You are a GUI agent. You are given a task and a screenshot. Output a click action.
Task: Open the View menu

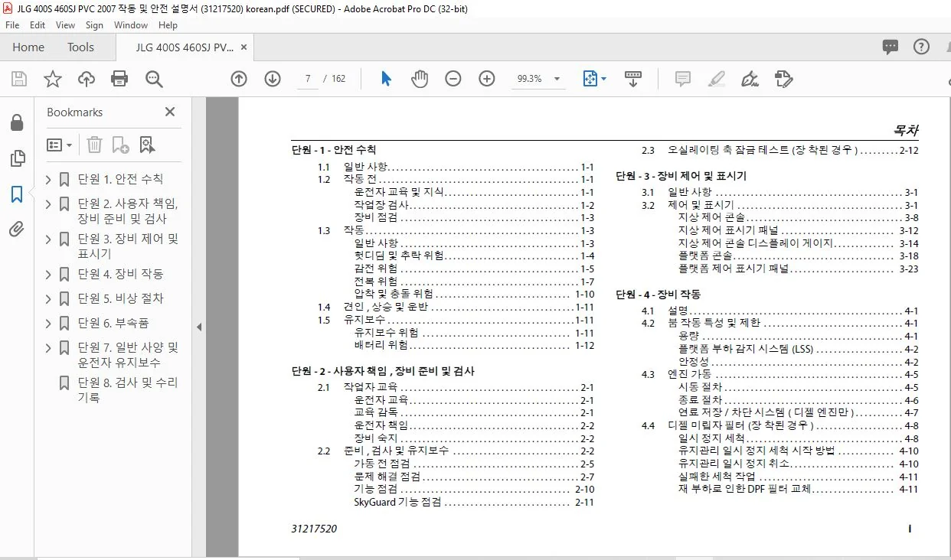point(66,25)
